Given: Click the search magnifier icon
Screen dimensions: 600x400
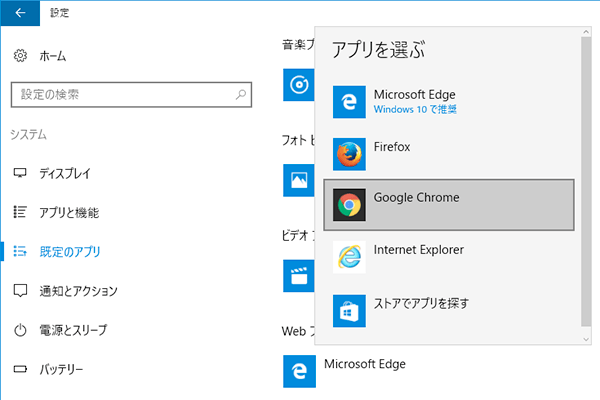Looking at the screenshot, I should (x=241, y=95).
